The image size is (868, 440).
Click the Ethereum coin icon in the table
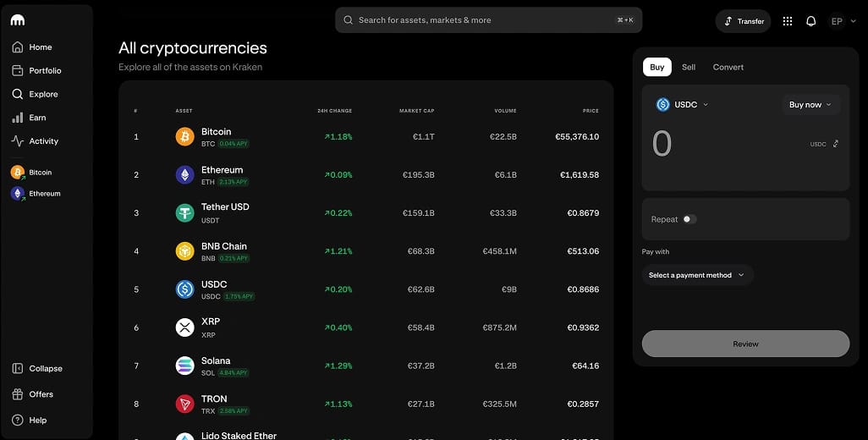[x=185, y=175]
